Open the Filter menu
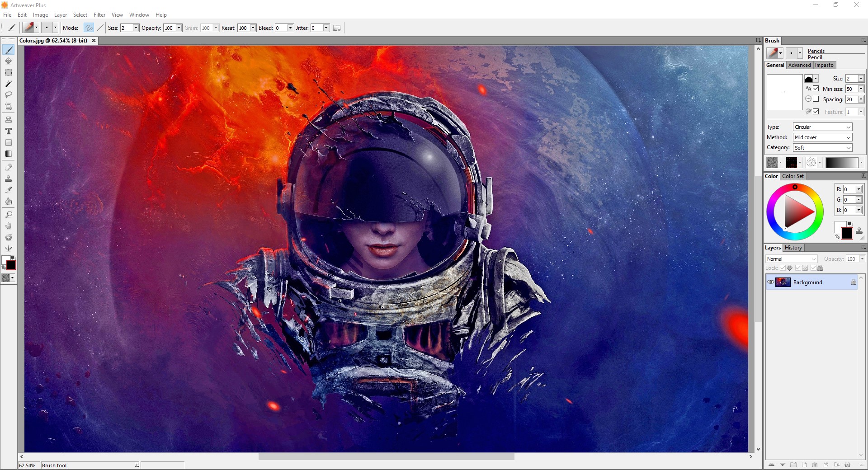Viewport: 868px width, 470px height. click(99, 14)
